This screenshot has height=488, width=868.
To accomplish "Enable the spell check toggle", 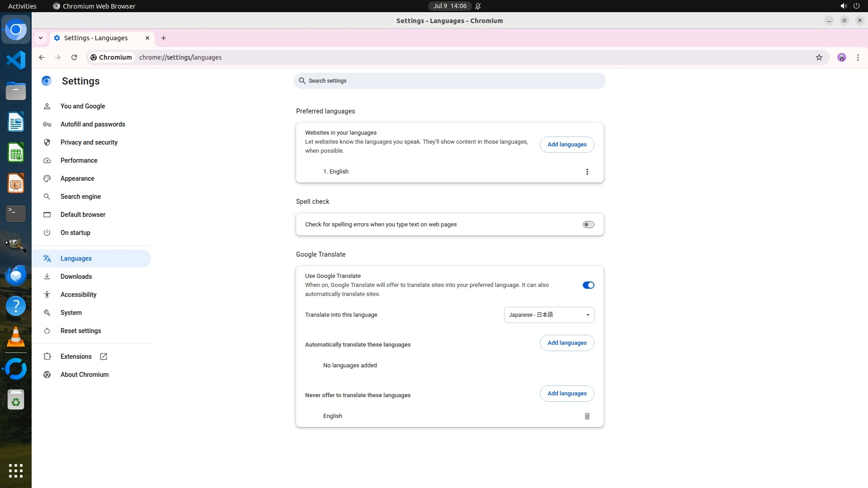I will coord(588,225).
